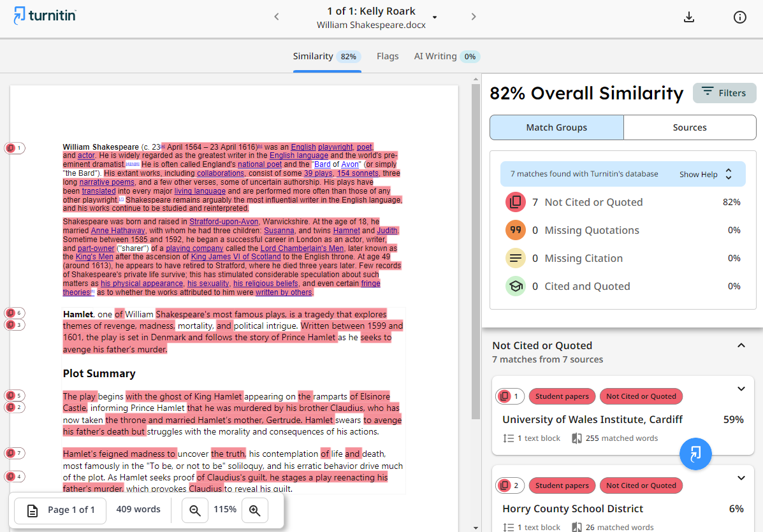Click the page count document icon
The image size is (763, 532).
click(31, 509)
